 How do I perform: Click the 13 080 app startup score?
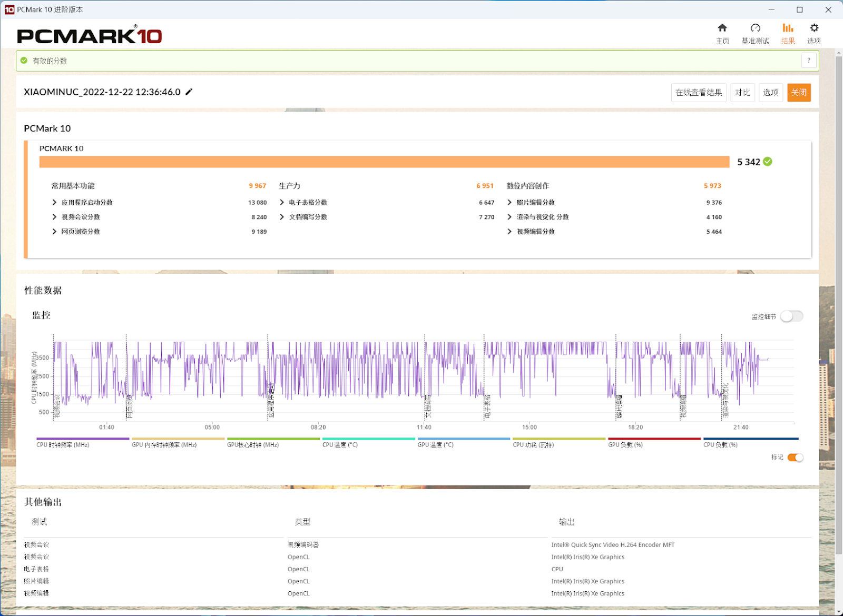tap(258, 203)
